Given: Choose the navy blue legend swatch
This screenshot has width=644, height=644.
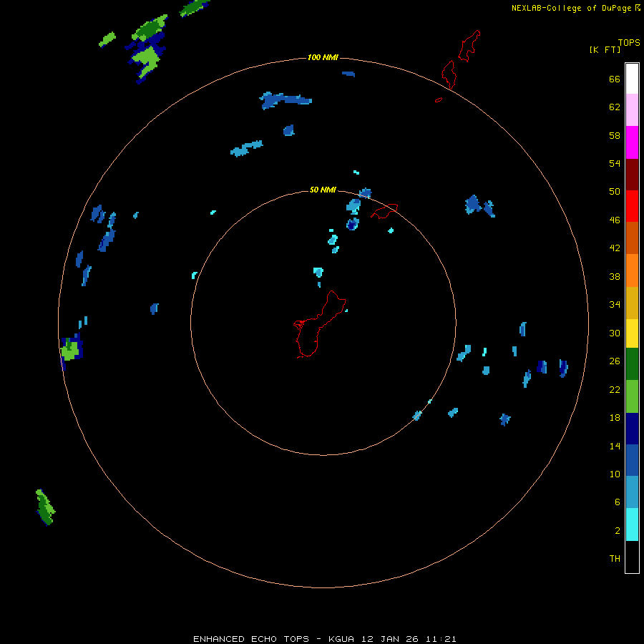Looking at the screenshot, I should click(x=632, y=429).
